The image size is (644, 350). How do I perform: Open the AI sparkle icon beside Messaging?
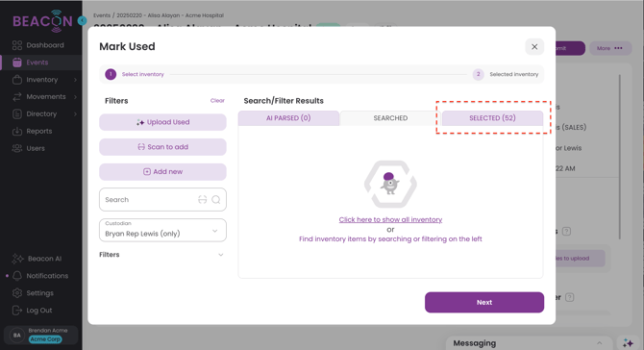[x=628, y=343]
